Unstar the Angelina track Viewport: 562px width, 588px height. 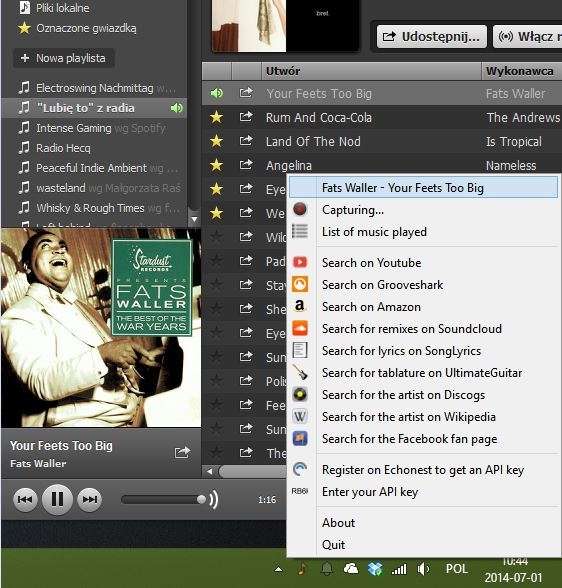[216, 165]
